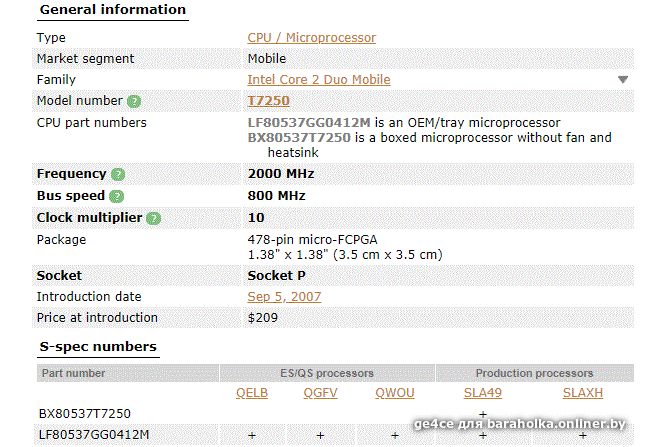Click help icon next to Bus speed
The image size is (649, 447).
point(116,196)
